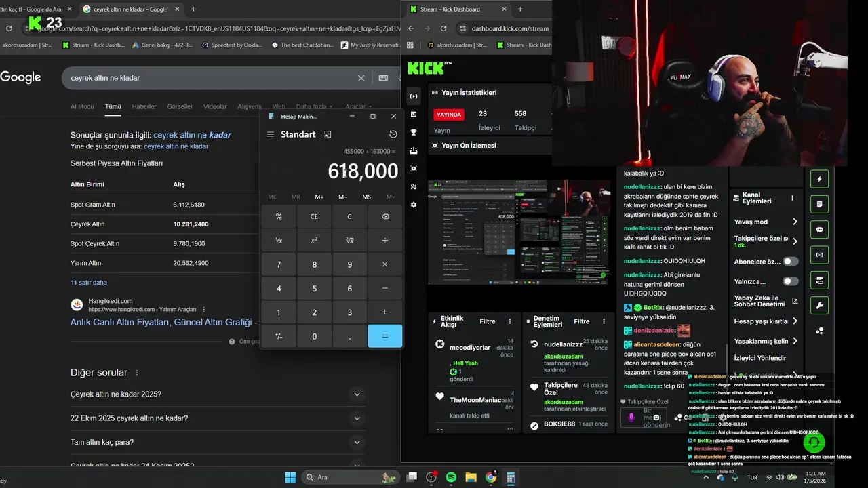Open File Explorer from the taskbar
Viewport: 868px width, 488px height.
(x=471, y=477)
